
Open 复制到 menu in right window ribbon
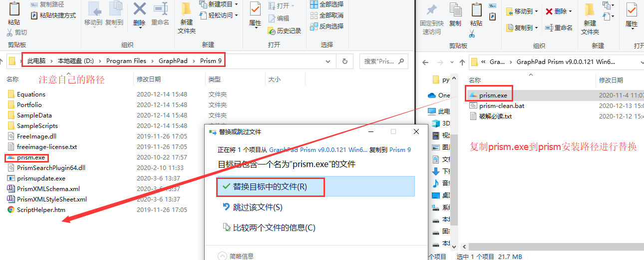coord(522,27)
